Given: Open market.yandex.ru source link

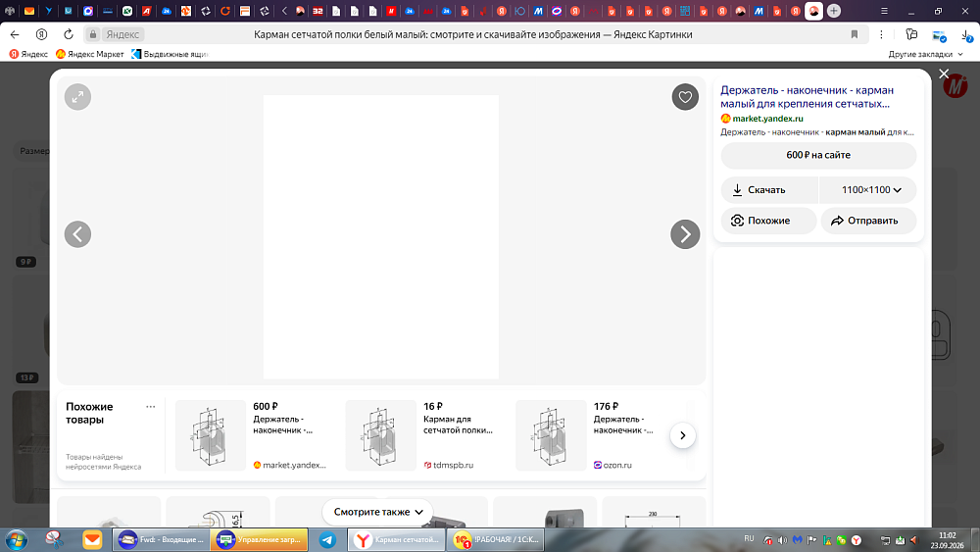Looking at the screenshot, I should [767, 119].
